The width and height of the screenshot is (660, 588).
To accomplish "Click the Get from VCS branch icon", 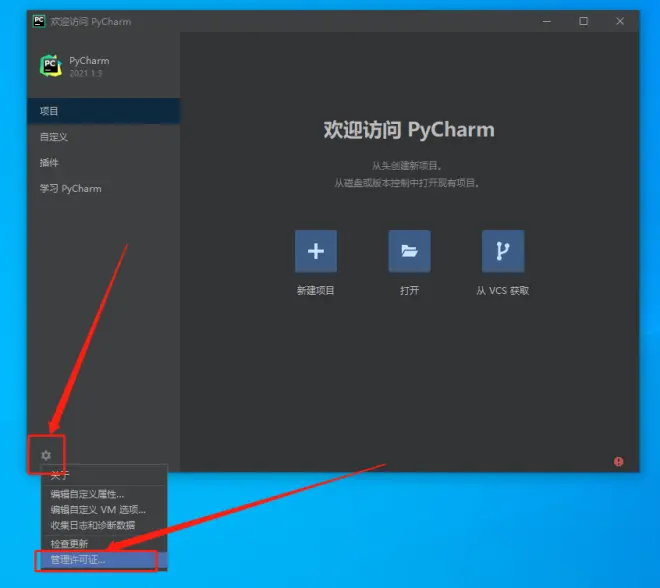I will pos(503,251).
